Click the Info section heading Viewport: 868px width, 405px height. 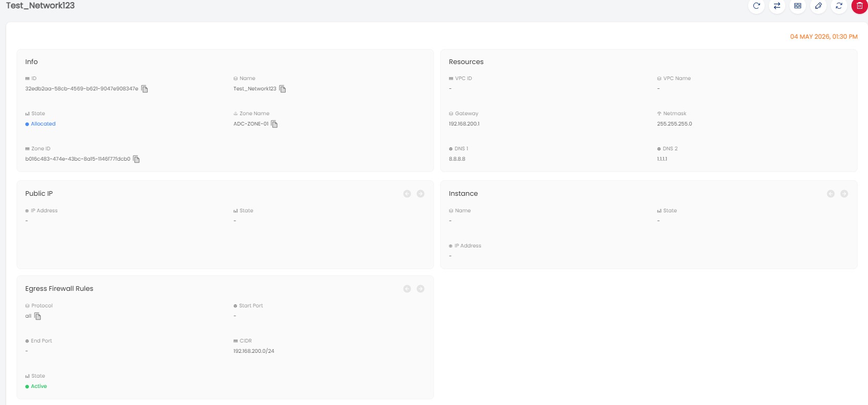[x=32, y=62]
